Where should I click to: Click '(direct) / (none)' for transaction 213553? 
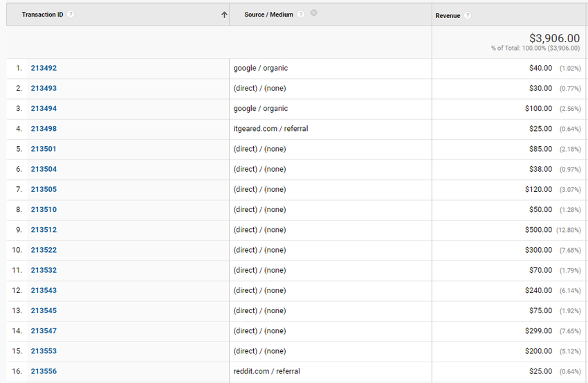tap(259, 351)
